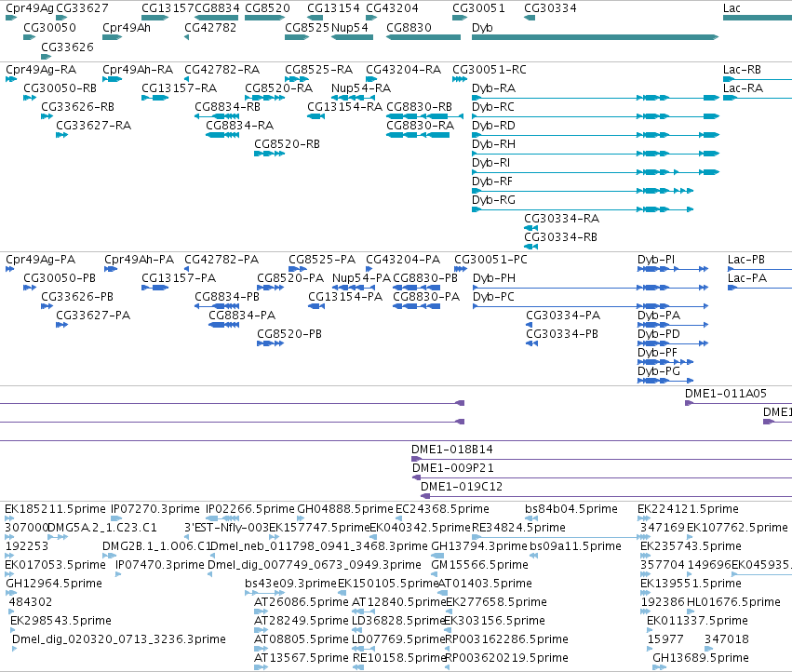Screen dimensions: 792x672
Task: Click the "Lac-PB" protein label
Action: [746, 260]
